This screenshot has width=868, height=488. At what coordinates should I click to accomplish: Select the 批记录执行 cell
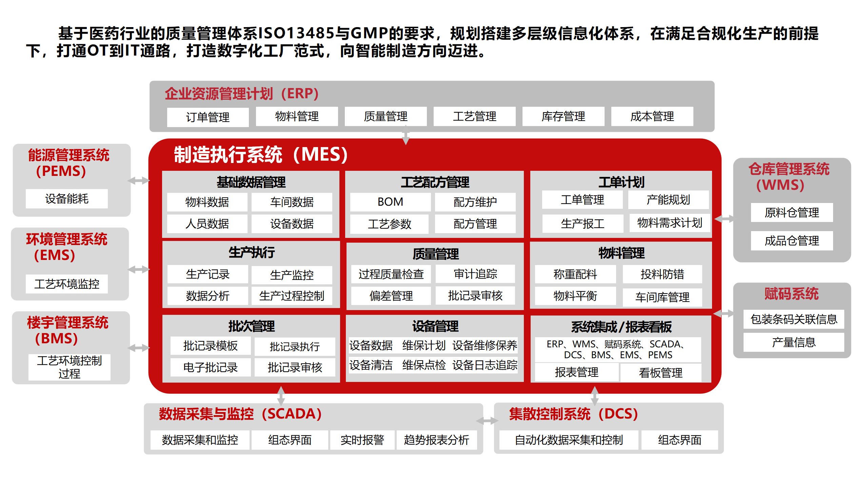pyautogui.click(x=295, y=347)
